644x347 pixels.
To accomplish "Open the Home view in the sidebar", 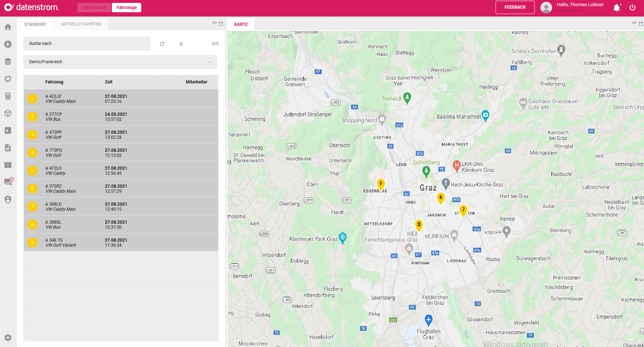I will click(x=8, y=27).
